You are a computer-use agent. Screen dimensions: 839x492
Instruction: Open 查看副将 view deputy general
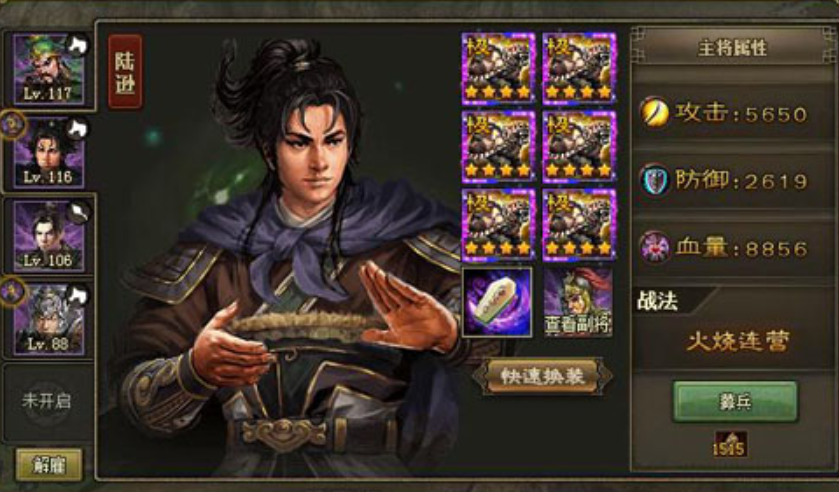[578, 302]
